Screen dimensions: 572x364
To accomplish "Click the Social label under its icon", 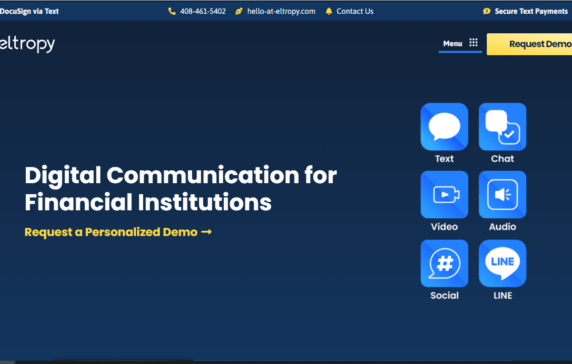I will (444, 295).
